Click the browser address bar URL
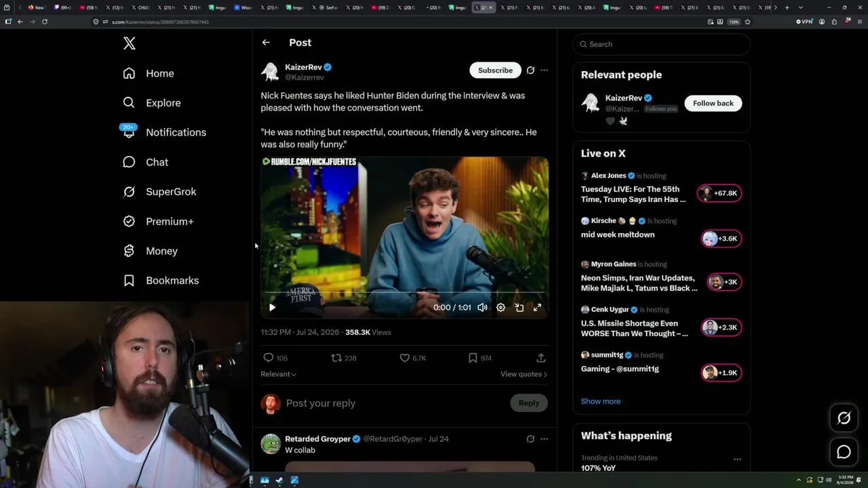 pyautogui.click(x=160, y=22)
